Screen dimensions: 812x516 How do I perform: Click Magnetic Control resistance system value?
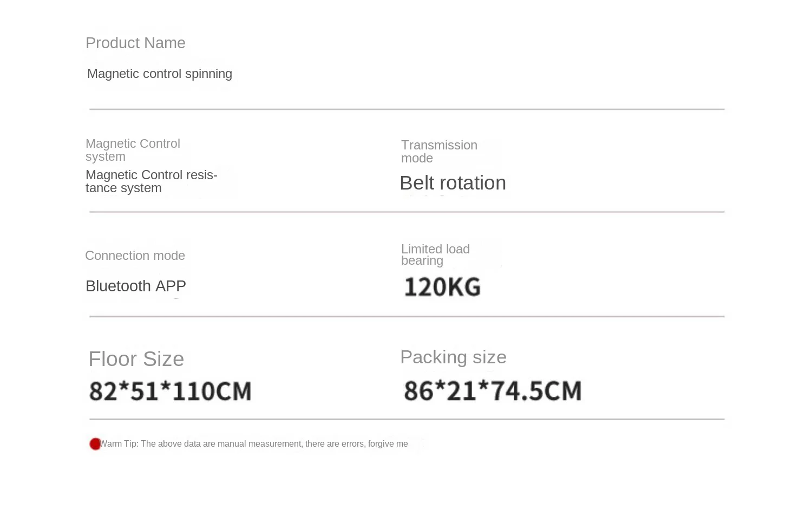pos(151,181)
